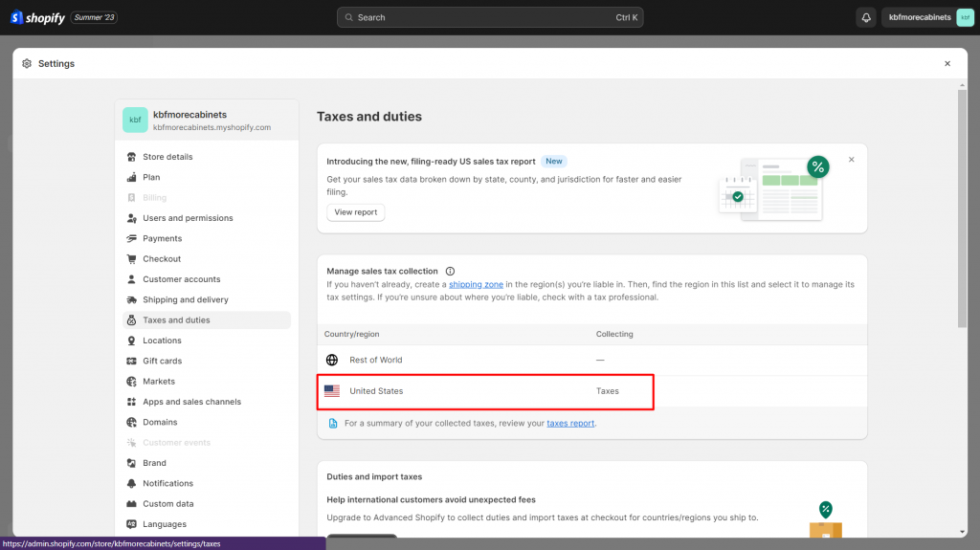Click the kbf account avatar in top bar

click(965, 17)
